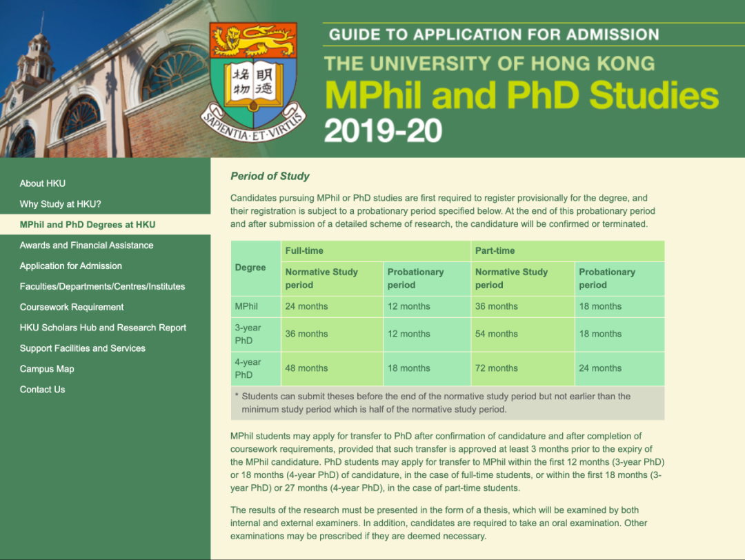Click the MPhil row label
The image size is (745, 560).
(256, 307)
